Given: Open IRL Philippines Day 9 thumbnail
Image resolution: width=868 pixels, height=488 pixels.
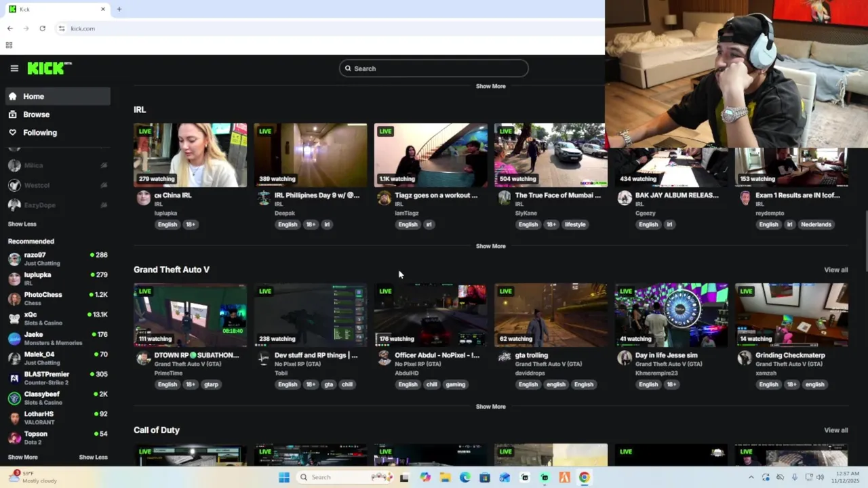Looking at the screenshot, I should 311,155.
